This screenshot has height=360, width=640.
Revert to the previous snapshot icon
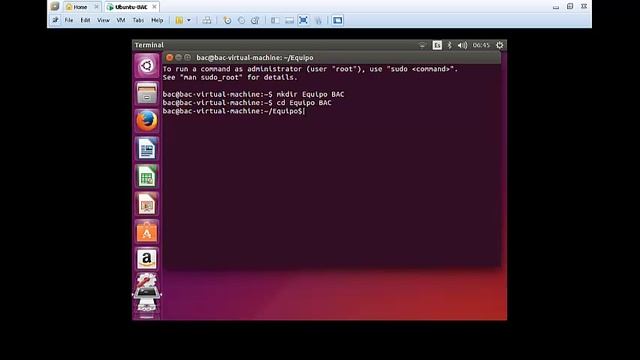(x=241, y=20)
